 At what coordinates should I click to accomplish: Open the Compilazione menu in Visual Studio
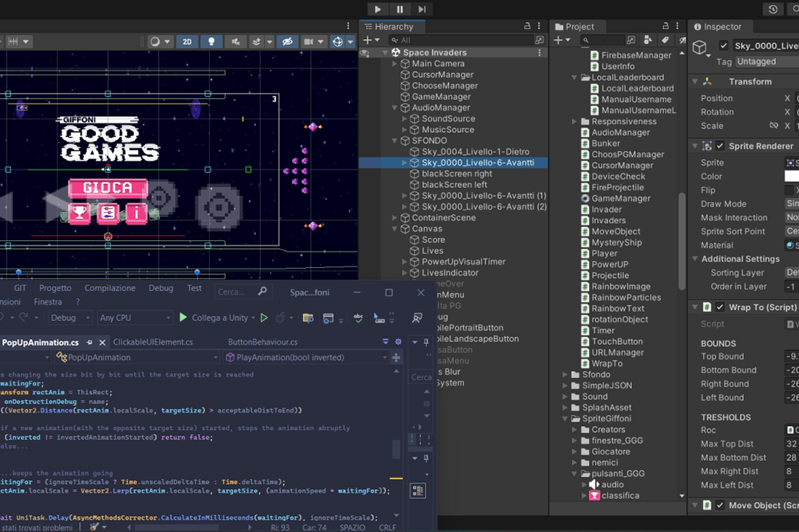tap(110, 288)
